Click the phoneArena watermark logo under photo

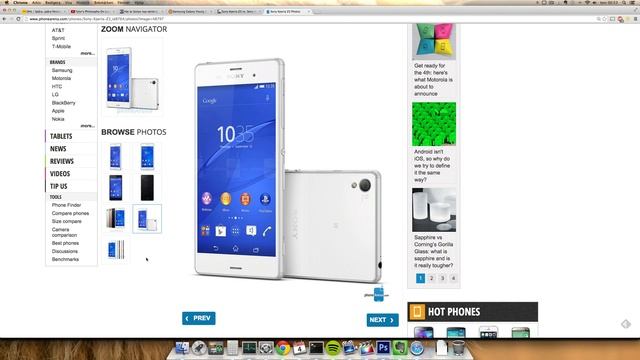pyautogui.click(x=377, y=294)
